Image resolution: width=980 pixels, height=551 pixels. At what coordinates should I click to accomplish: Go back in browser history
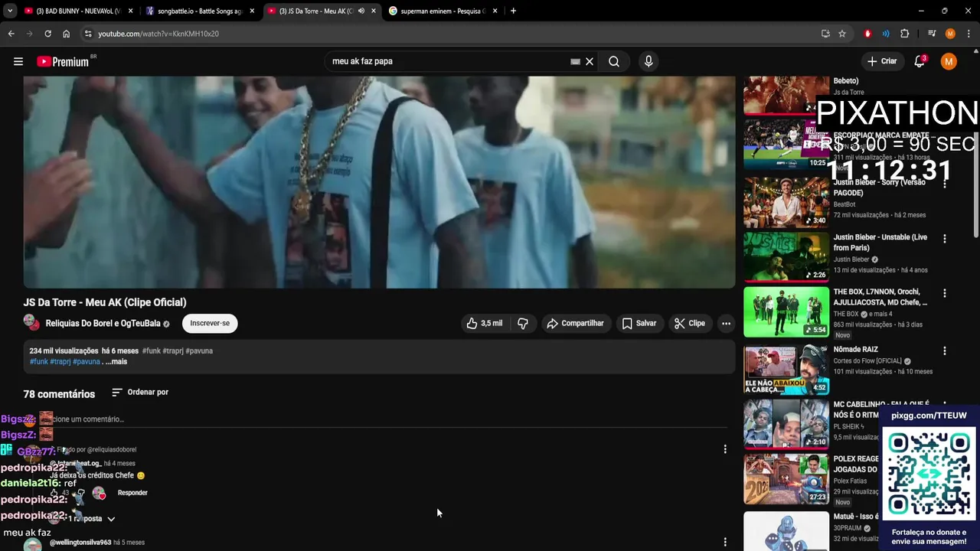[x=11, y=34]
